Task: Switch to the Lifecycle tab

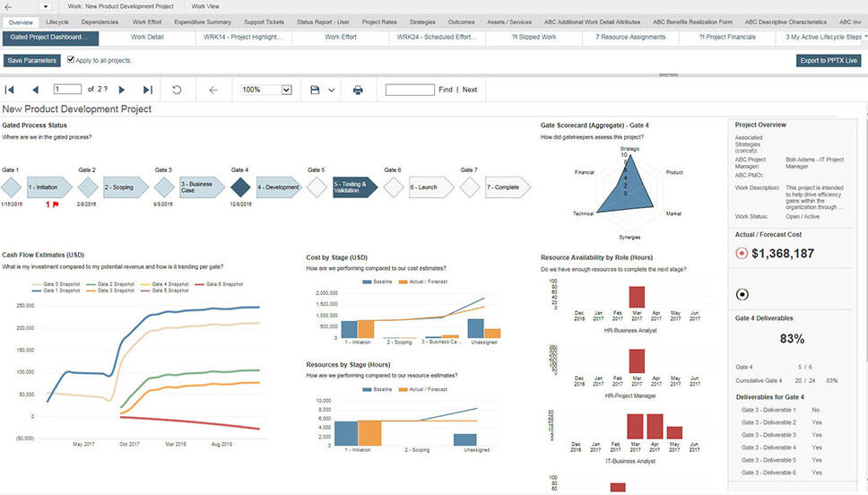Action: [x=57, y=22]
